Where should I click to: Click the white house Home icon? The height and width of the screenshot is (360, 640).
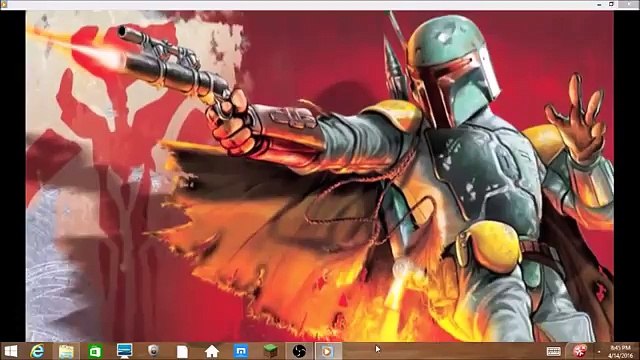(x=211, y=351)
